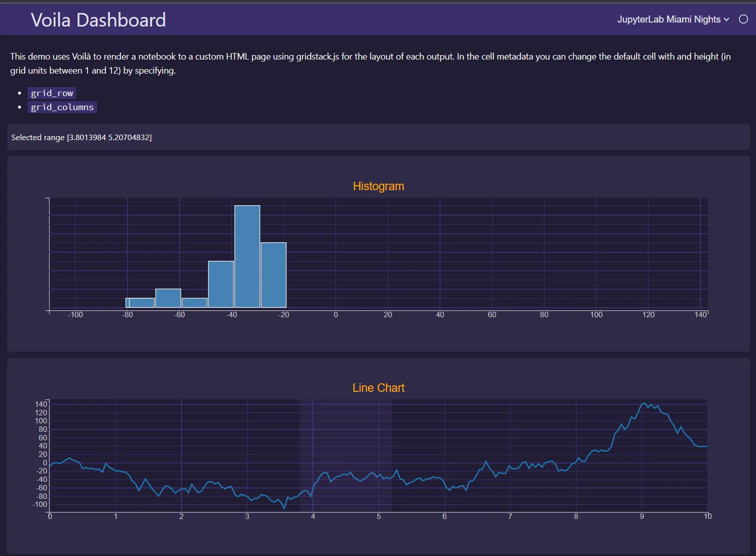Viewport: 756px width, 556px height.
Task: Open the JupyterLab Miami Nights theme dropdown
Action: [x=672, y=20]
